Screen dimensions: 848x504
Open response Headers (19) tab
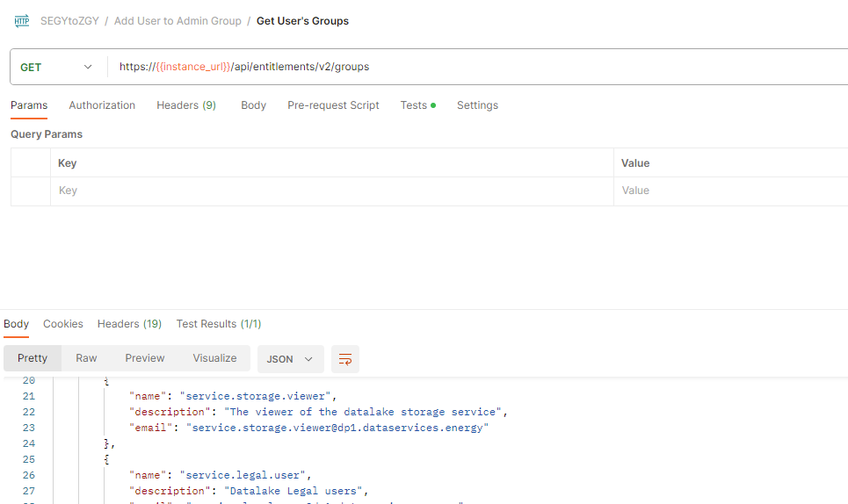[x=129, y=324]
